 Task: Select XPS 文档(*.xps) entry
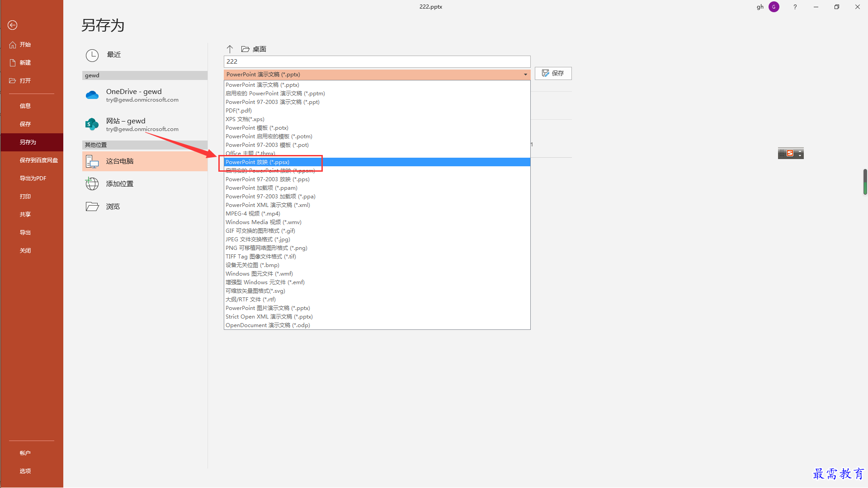pyautogui.click(x=377, y=119)
